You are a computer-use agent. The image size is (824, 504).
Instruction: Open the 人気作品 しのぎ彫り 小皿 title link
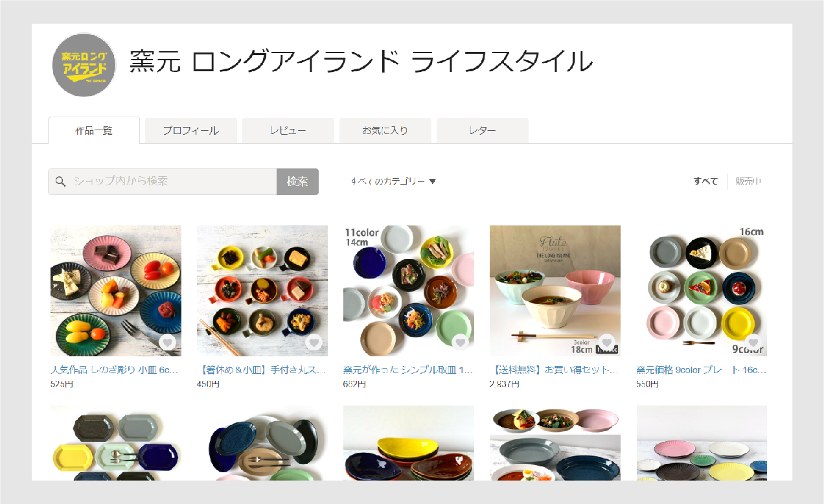click(114, 371)
